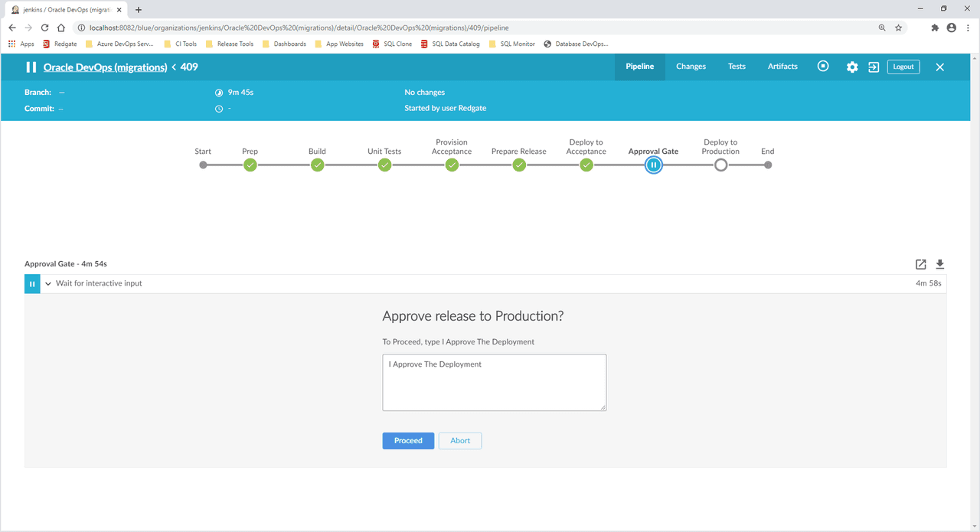Click the 'Approval Gate - 4m 54s' heading
The height and width of the screenshot is (532, 980).
click(66, 264)
